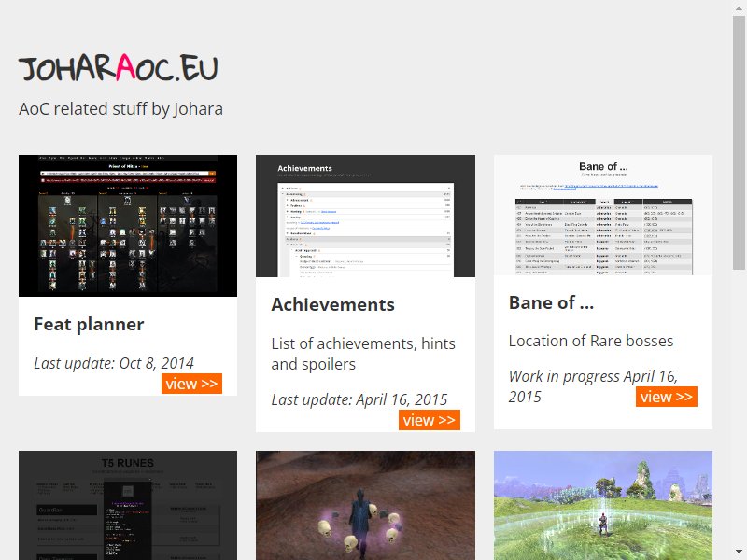Click 'List of achievements, hints and spoilers' text
The height and width of the screenshot is (560, 747).
pos(363,354)
